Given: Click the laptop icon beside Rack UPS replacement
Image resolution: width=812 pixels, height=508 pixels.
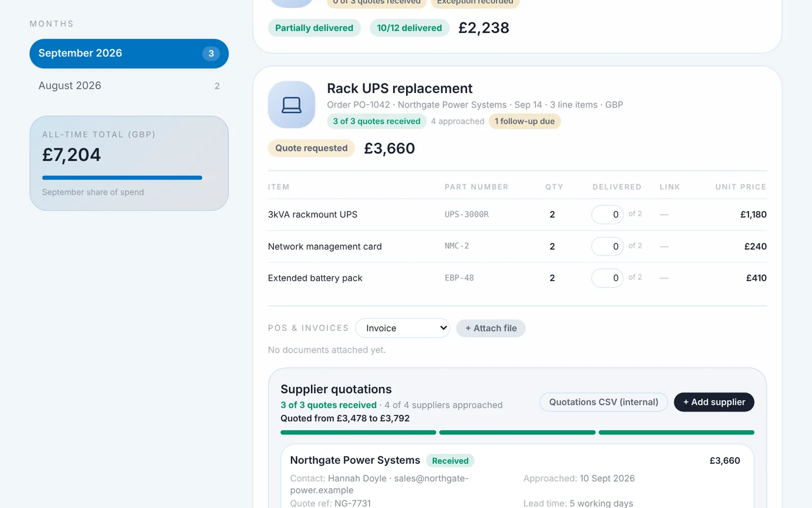Looking at the screenshot, I should click(291, 105).
